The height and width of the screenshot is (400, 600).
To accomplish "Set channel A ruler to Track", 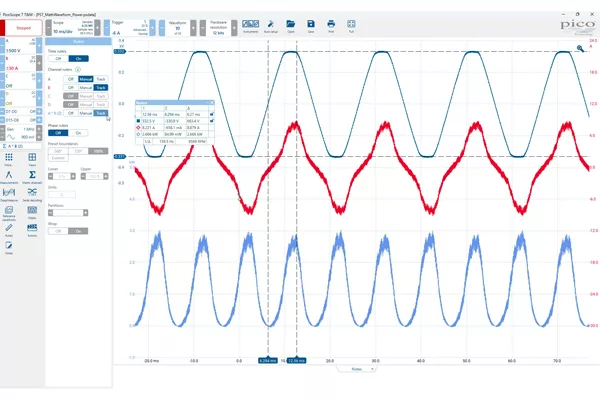I will point(101,79).
